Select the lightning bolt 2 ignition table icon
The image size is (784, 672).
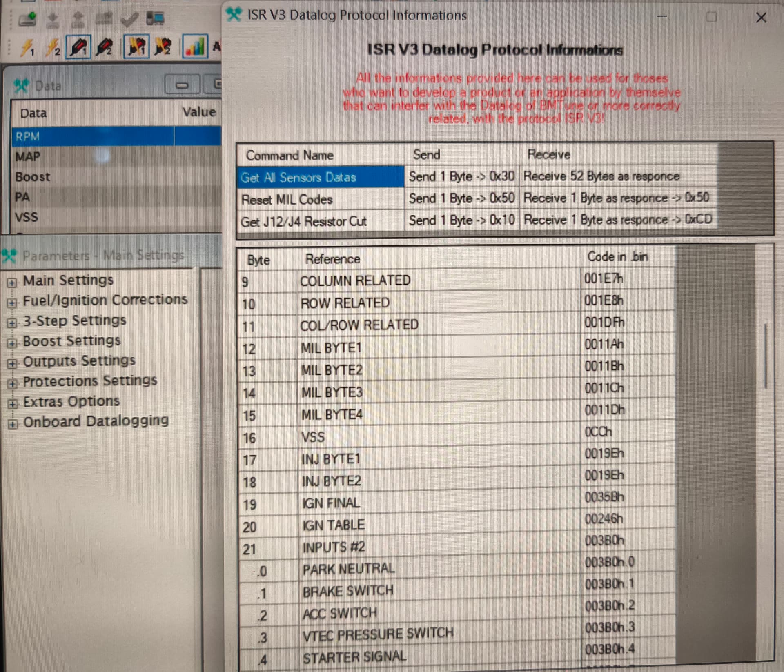(x=52, y=48)
